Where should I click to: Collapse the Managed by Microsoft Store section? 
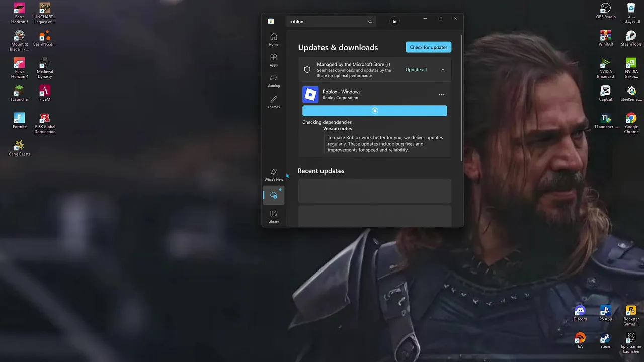pyautogui.click(x=443, y=70)
